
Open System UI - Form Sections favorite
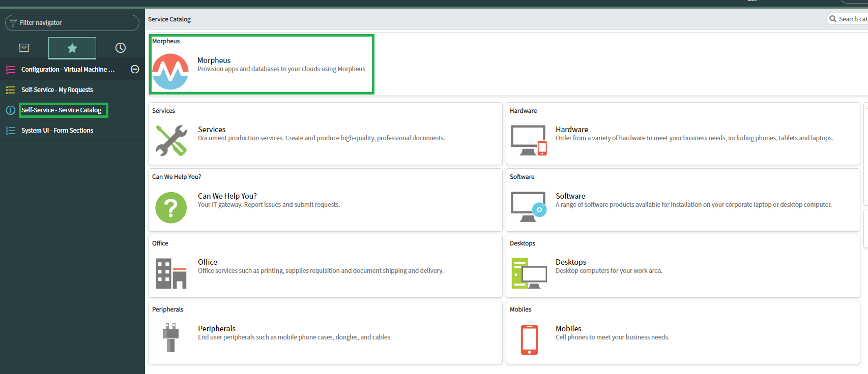pos(57,130)
